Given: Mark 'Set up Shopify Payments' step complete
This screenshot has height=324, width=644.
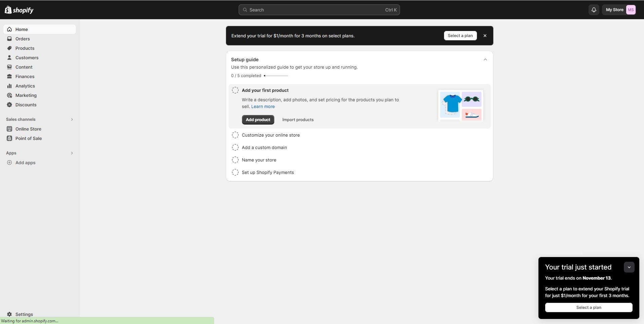Looking at the screenshot, I should click(235, 172).
